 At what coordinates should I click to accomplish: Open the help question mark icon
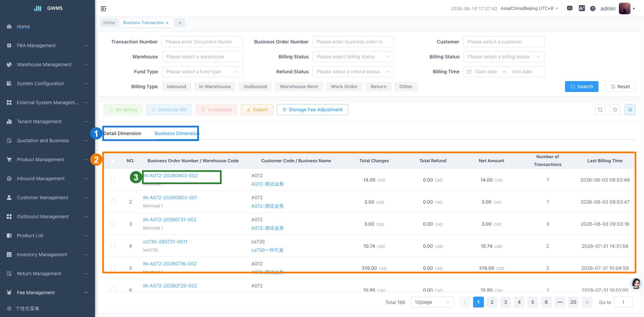593,8
